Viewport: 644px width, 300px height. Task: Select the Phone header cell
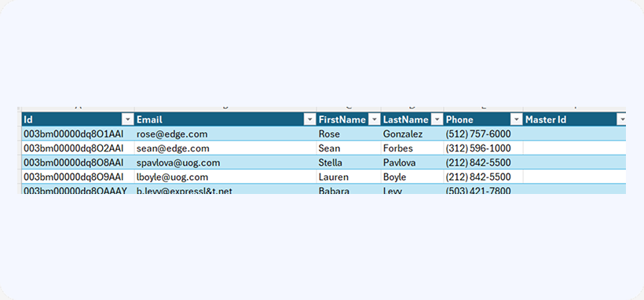click(x=483, y=119)
